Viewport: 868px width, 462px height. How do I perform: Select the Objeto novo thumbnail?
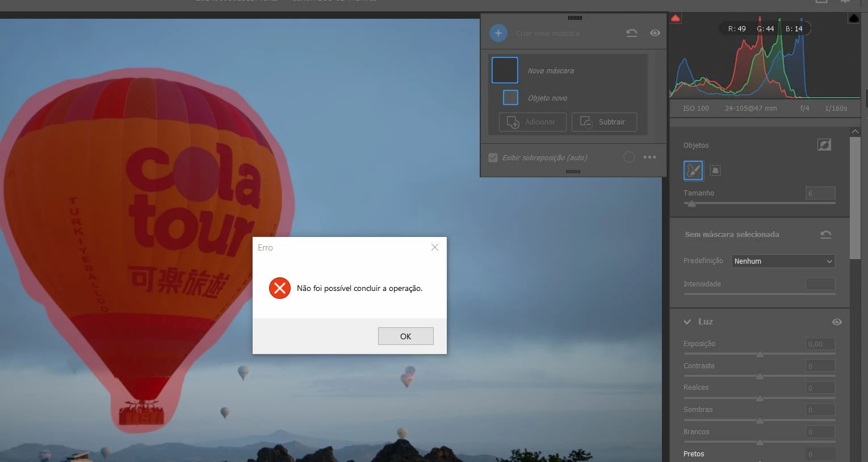pos(511,98)
